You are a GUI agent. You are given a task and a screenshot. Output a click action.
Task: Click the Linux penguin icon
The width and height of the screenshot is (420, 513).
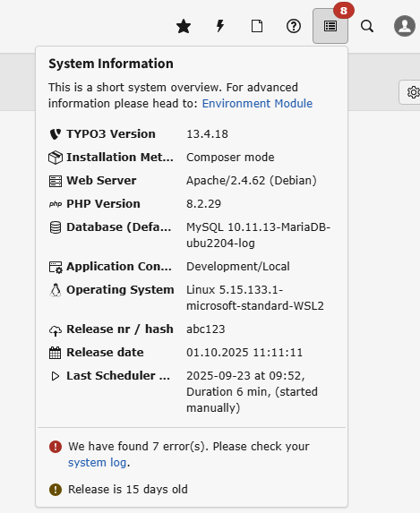[x=56, y=290]
